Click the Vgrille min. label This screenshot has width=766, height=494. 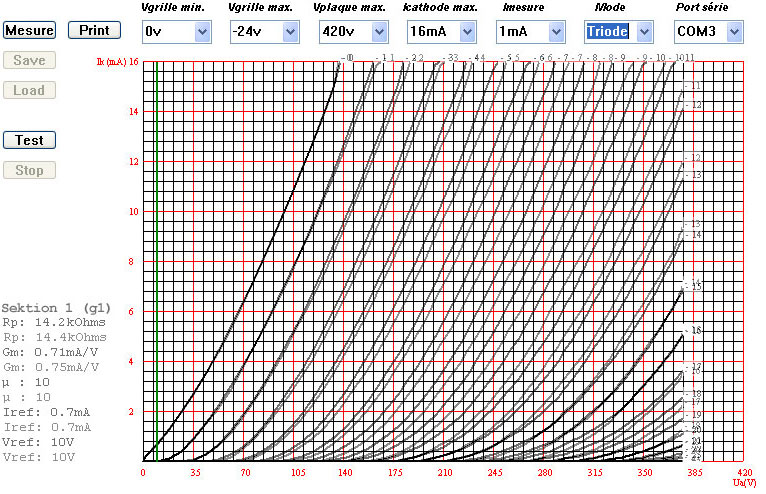tap(173, 7)
